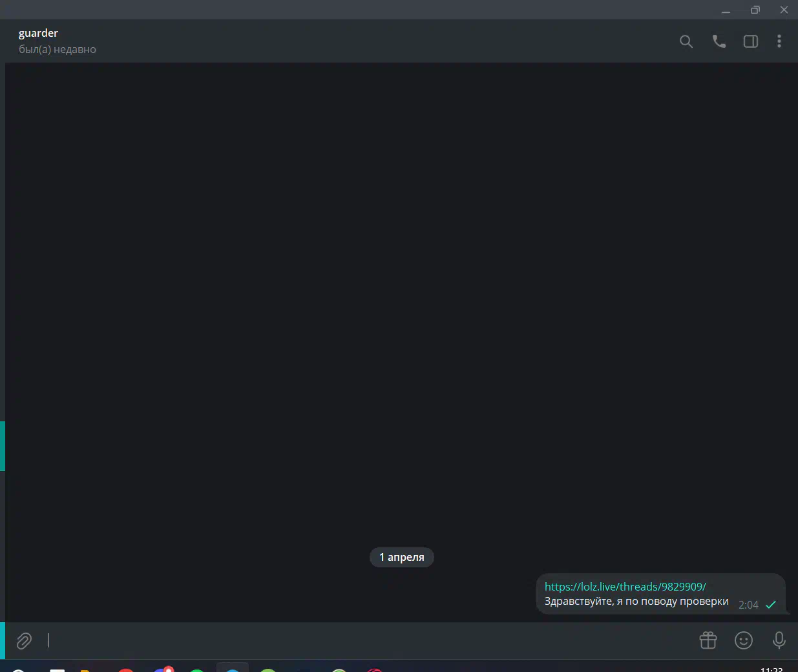The height and width of the screenshot is (672, 798).
Task: Click the paperclip attach file icon
Action: coord(24,640)
